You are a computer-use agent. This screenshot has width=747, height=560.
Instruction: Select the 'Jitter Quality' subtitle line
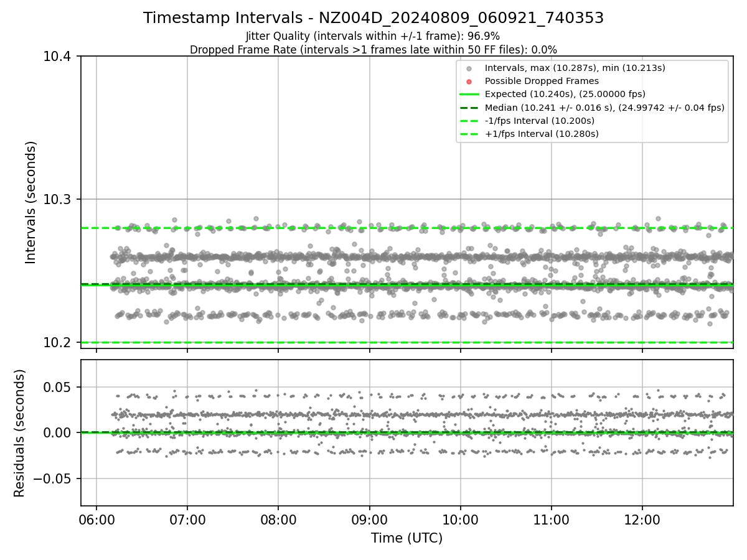pos(374,37)
